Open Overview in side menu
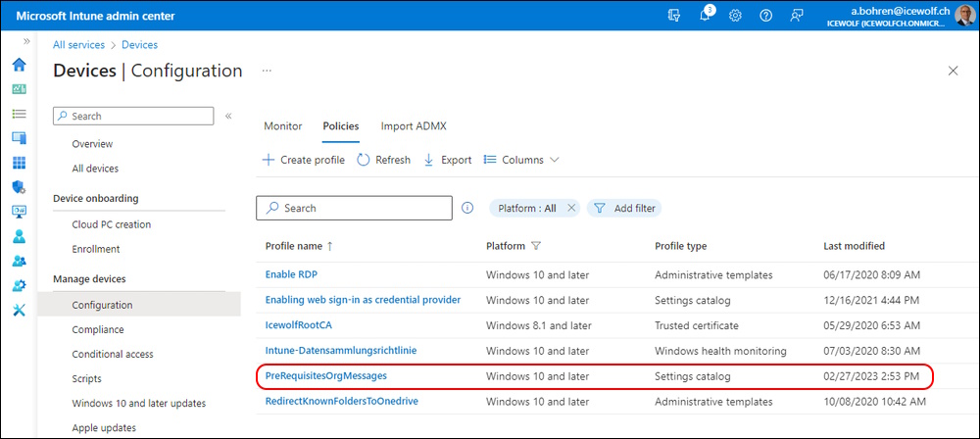Screen dimensions: 980x439 pyautogui.click(x=92, y=144)
